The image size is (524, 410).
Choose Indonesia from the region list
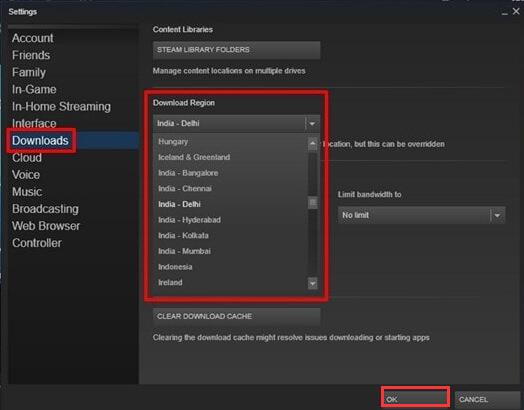[x=230, y=267]
